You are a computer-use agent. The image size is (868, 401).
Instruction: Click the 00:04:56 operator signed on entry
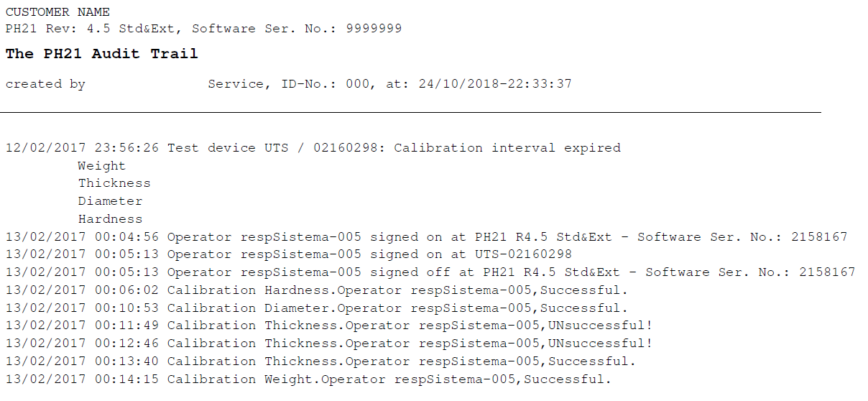[426, 237]
